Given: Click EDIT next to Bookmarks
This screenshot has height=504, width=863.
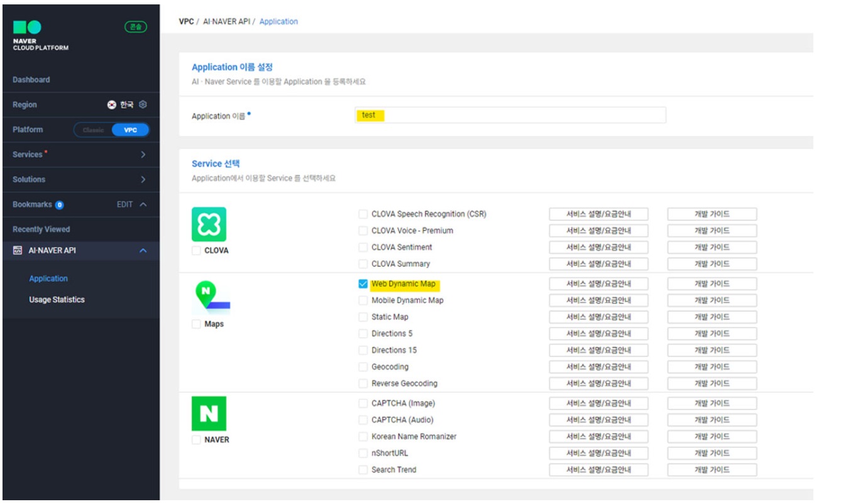Looking at the screenshot, I should [x=124, y=205].
